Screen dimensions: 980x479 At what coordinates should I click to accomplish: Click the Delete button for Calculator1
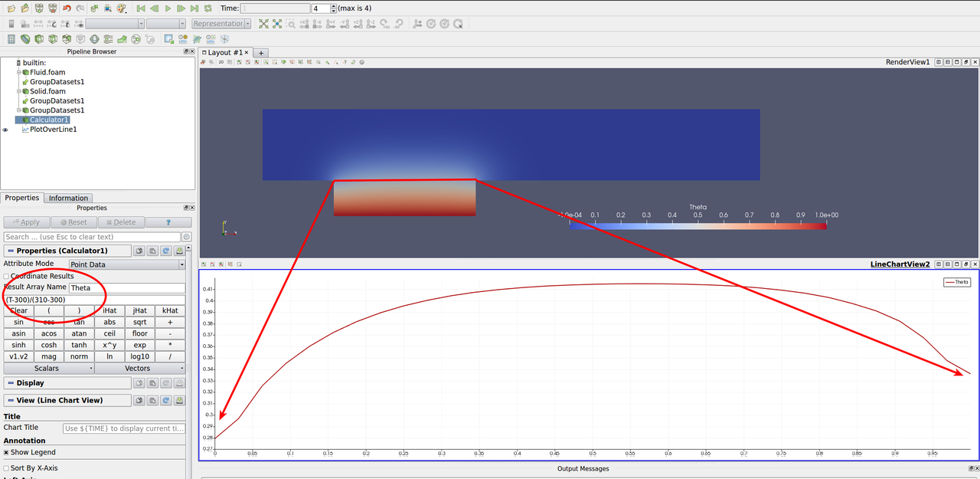[120, 221]
